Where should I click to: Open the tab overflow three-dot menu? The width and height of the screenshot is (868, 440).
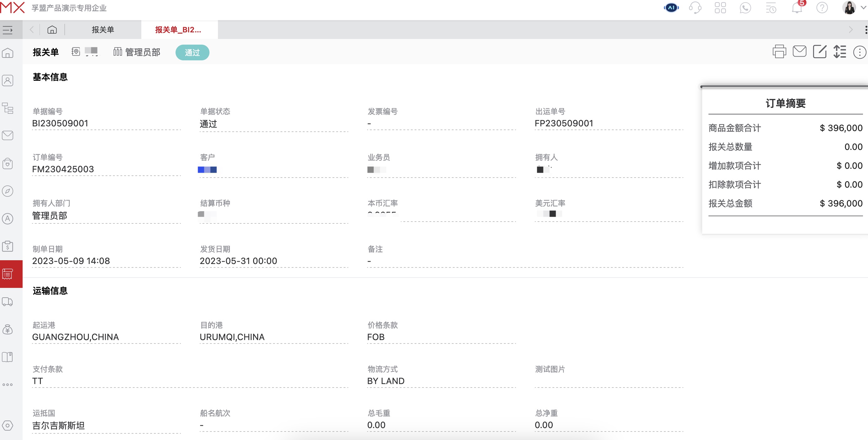point(865,30)
